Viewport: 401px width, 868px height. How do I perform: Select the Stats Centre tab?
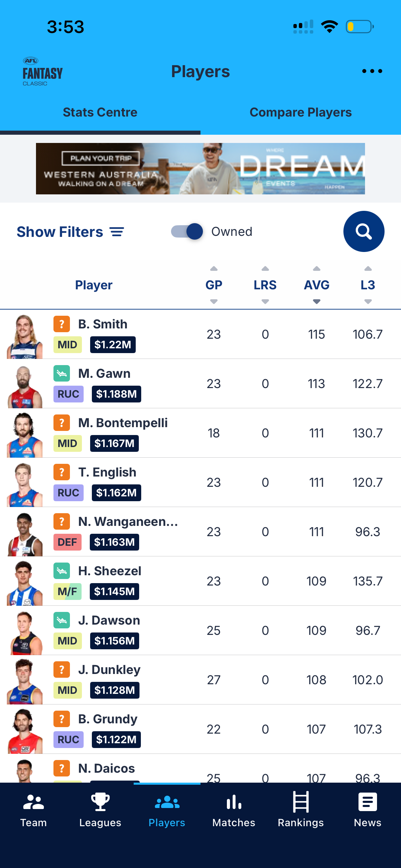click(100, 112)
